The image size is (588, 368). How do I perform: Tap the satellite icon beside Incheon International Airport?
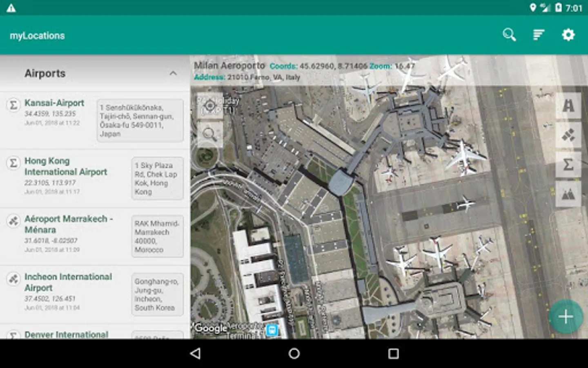pyautogui.click(x=13, y=279)
